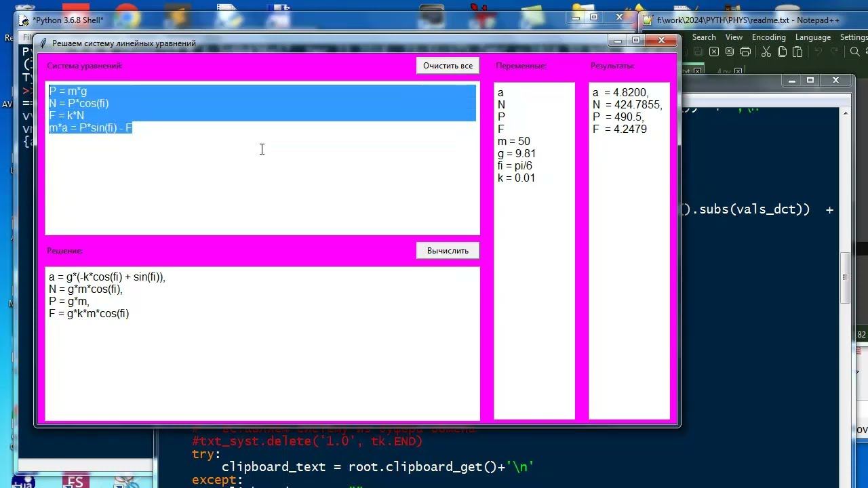Click the '*Python 3.6.8 Shell*' window title

point(68,20)
